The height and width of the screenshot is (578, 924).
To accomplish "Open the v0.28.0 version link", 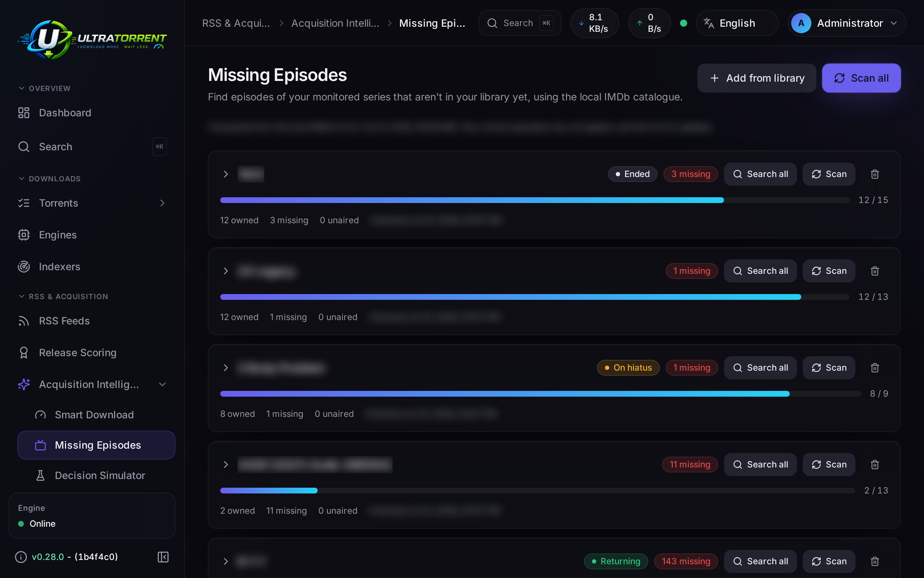I will coord(48,557).
